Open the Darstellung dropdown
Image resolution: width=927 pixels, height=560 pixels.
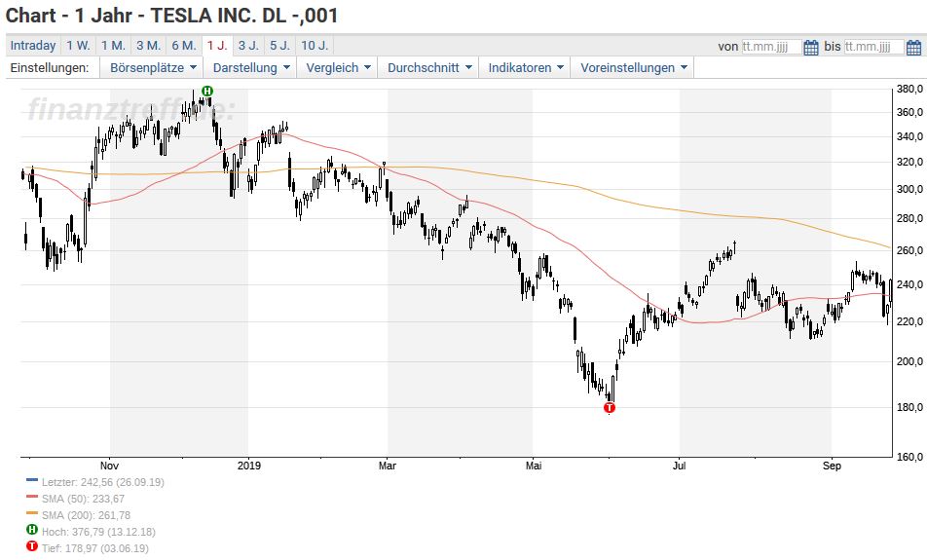tap(251, 67)
